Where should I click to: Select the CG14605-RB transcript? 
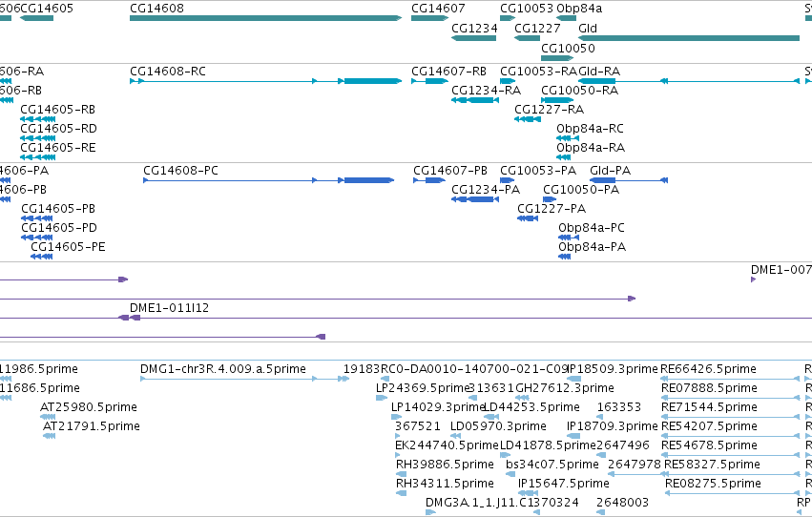(x=38, y=119)
